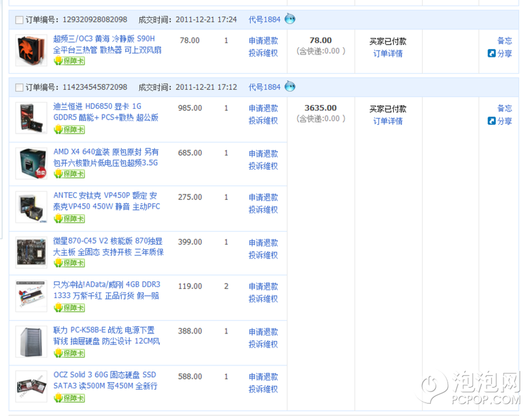Click 保障卡 badge under ANTEC VP450P
The height and width of the screenshot is (416, 532).
tap(69, 219)
